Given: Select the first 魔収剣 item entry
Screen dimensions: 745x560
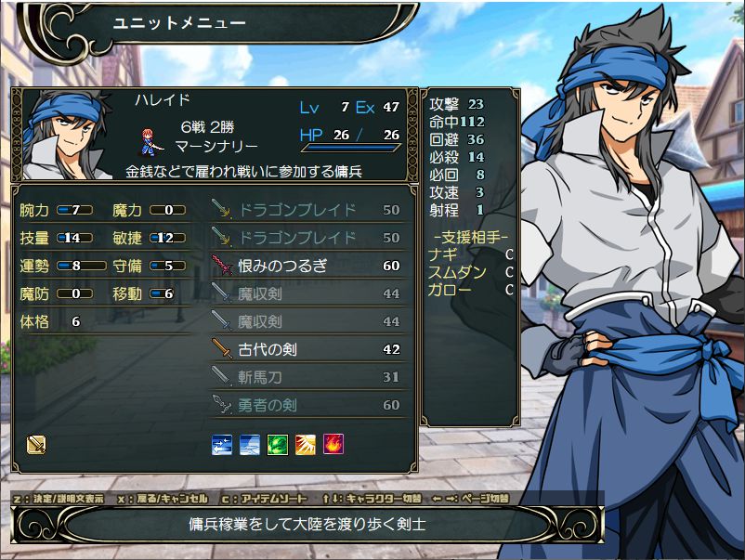Looking at the screenshot, I should coord(307,293).
